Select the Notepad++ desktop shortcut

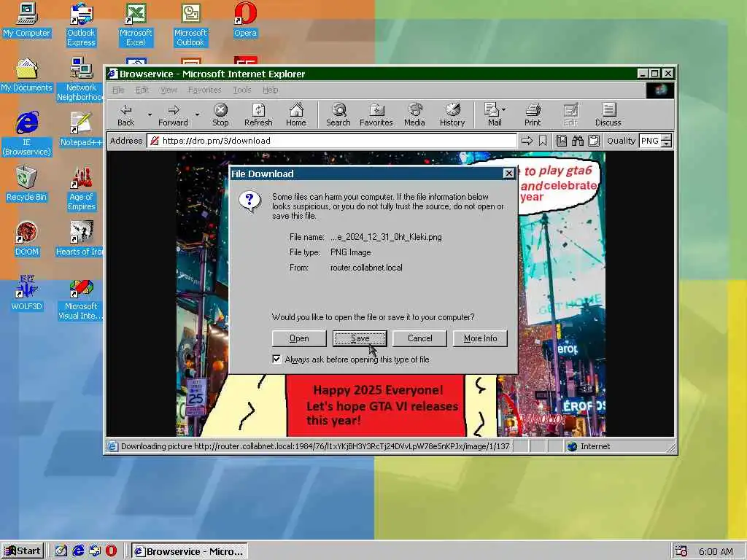pos(81,130)
